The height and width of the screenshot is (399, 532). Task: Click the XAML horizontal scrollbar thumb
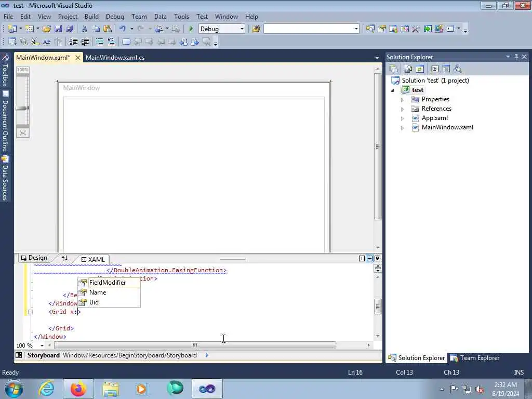click(x=195, y=345)
